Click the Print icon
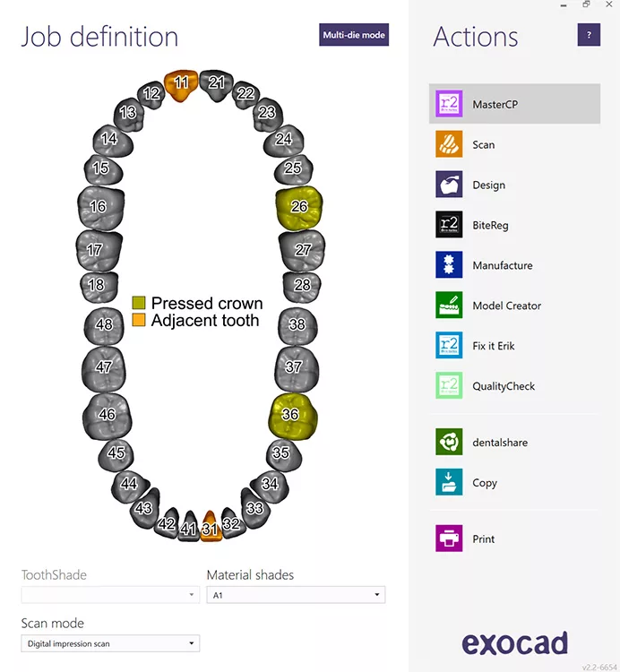This screenshot has width=620, height=672. click(449, 538)
